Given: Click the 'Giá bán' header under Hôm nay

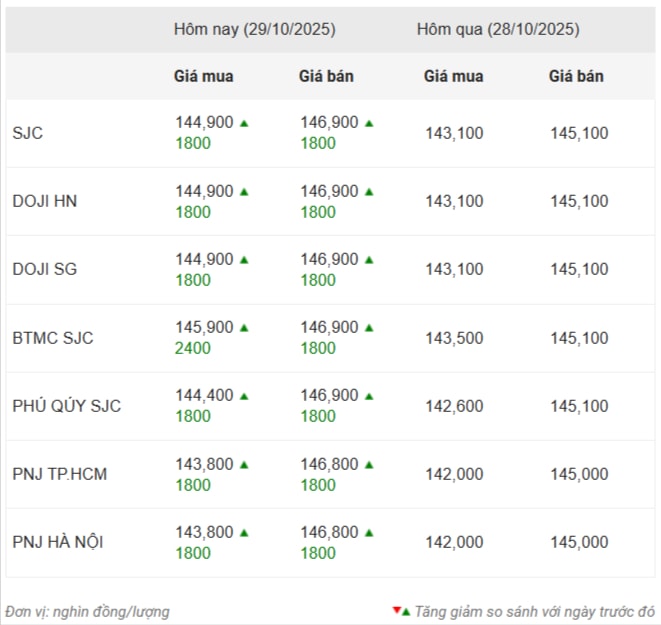Looking at the screenshot, I should click(x=326, y=76).
